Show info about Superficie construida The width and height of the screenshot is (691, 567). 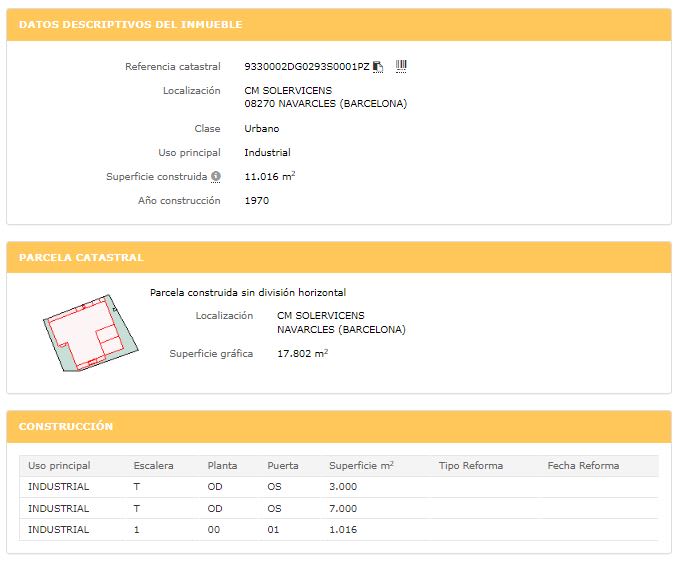(x=216, y=177)
